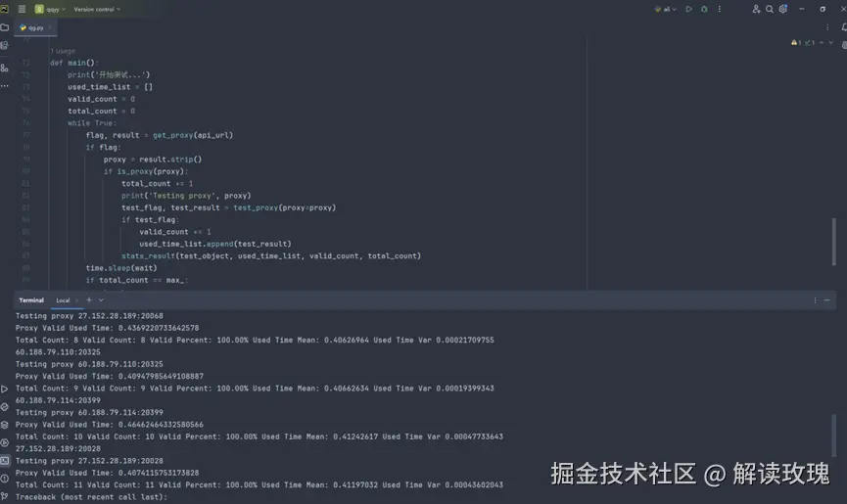This screenshot has height=504, width=847.
Task: Click 'Proxy Valid Used Time: 0.4369220733642578'
Action: tap(107, 328)
